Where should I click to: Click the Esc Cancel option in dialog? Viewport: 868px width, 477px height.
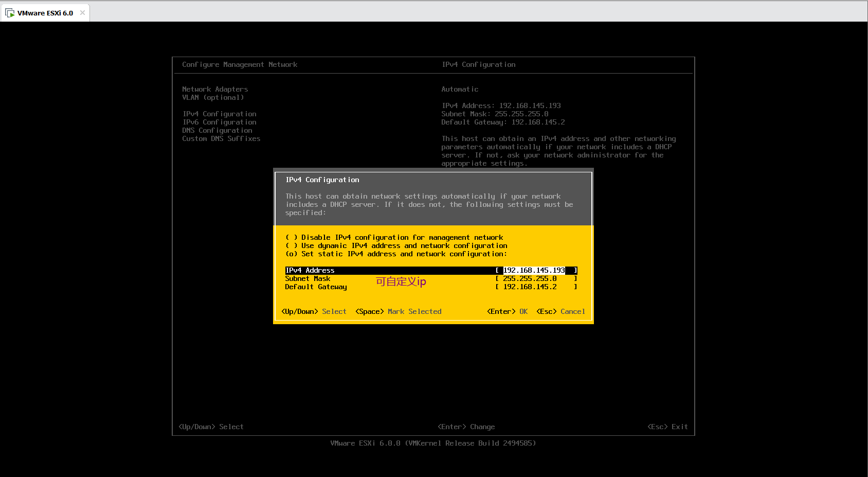[x=560, y=312]
